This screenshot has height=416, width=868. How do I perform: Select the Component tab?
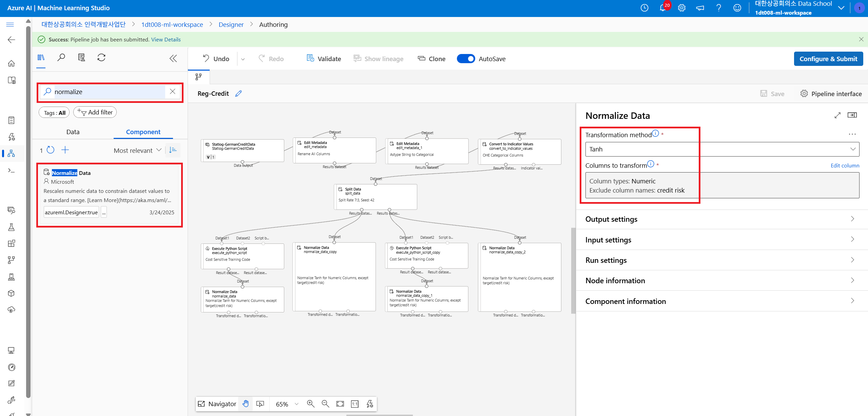tap(143, 132)
